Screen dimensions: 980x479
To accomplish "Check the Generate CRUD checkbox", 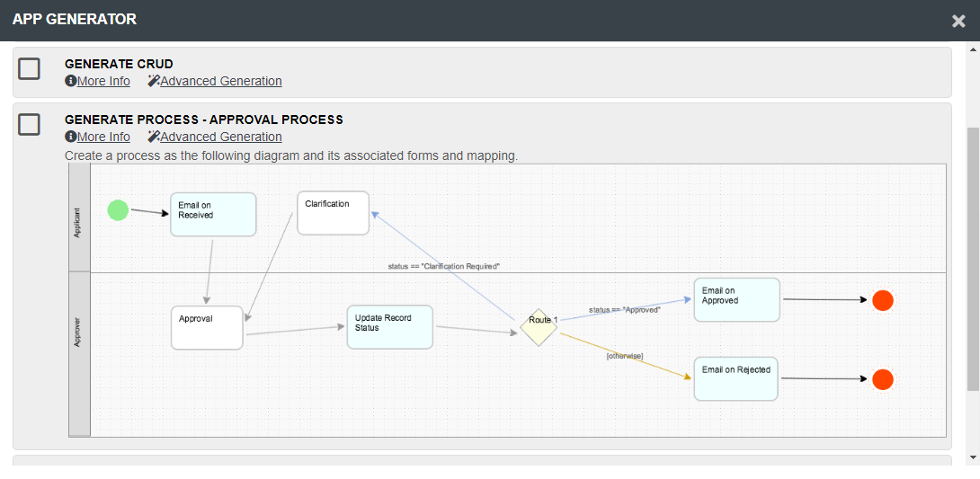I will coord(30,68).
